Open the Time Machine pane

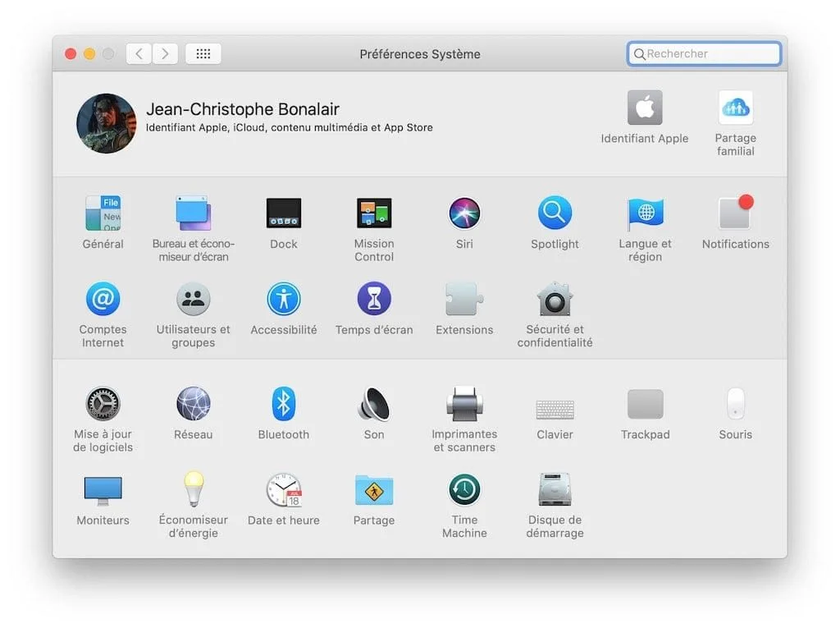(464, 490)
